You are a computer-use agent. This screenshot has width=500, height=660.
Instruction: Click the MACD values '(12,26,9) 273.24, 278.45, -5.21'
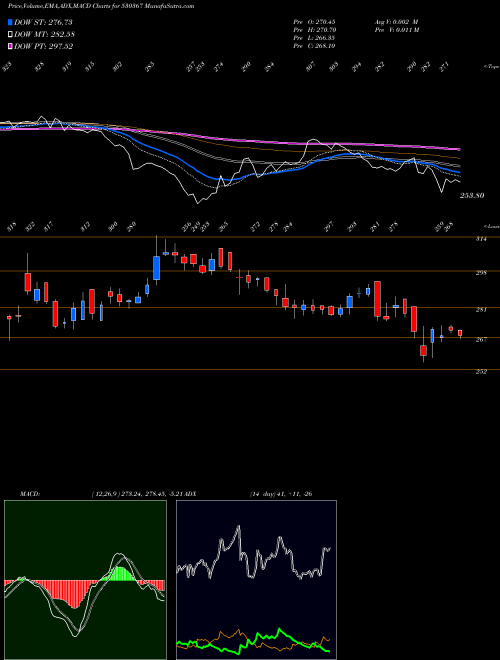click(x=138, y=494)
